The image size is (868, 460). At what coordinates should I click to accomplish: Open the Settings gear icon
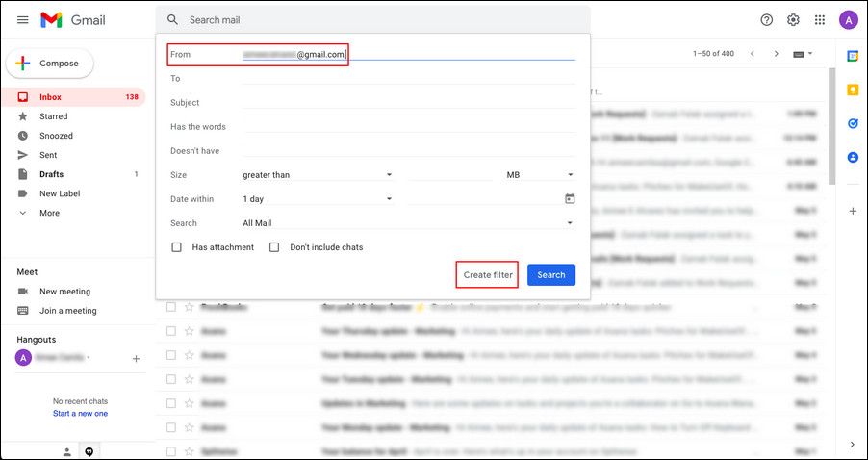(793, 20)
